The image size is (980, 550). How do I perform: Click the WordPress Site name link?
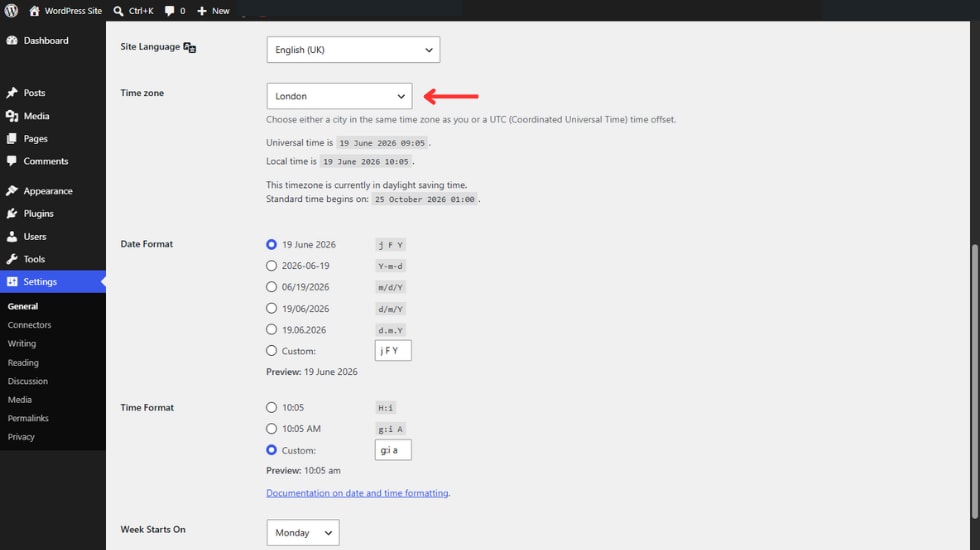[73, 11]
